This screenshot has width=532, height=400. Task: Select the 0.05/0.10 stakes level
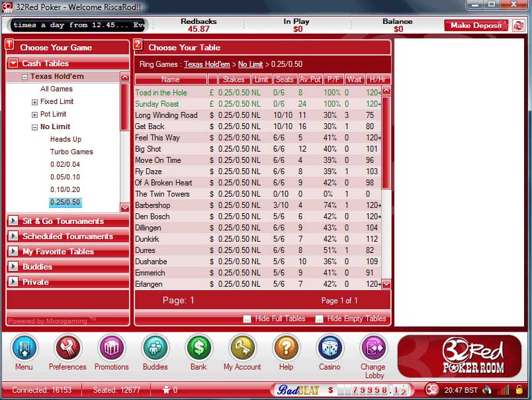(x=65, y=177)
